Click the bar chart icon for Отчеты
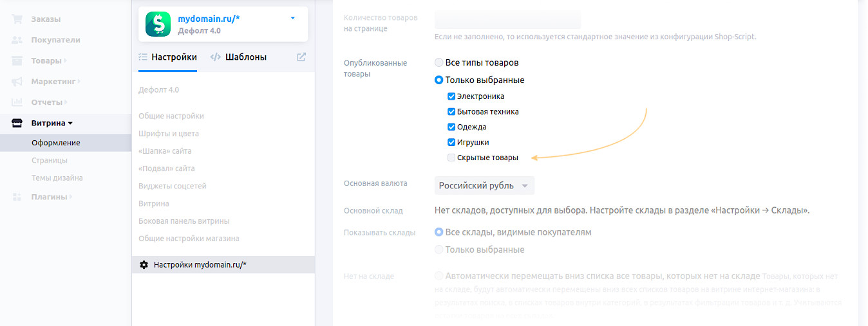 point(17,102)
